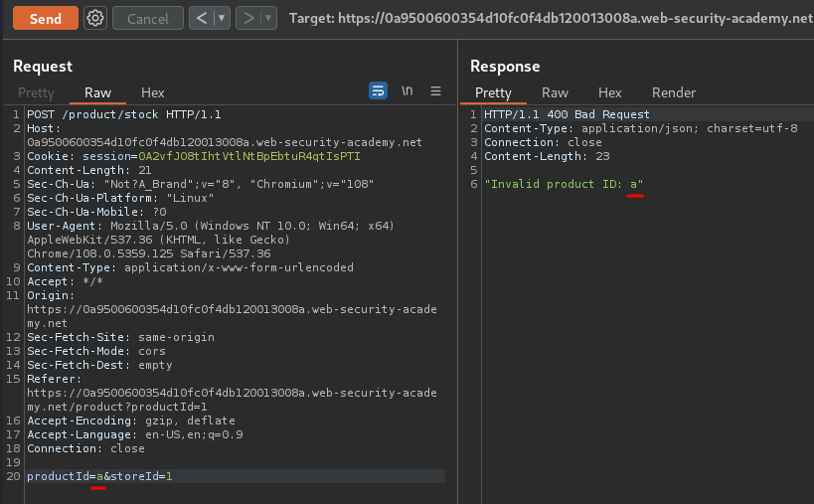Switch the Request panel to the Pretty tab

[x=36, y=92]
